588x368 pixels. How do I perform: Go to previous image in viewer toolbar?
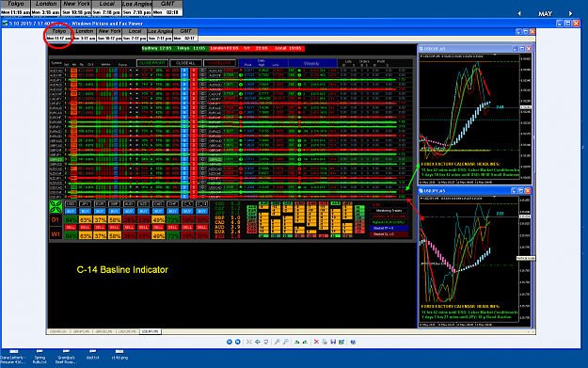[230, 342]
